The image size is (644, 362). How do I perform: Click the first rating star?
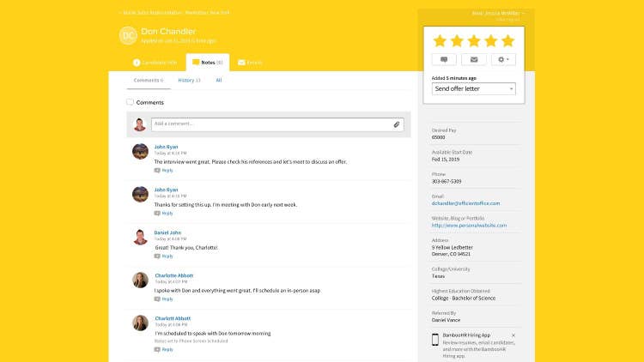(440, 40)
